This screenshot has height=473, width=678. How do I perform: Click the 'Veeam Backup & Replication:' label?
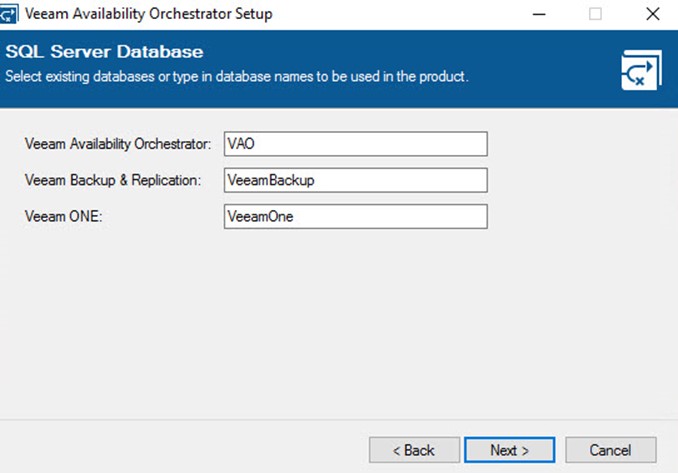pyautogui.click(x=113, y=180)
